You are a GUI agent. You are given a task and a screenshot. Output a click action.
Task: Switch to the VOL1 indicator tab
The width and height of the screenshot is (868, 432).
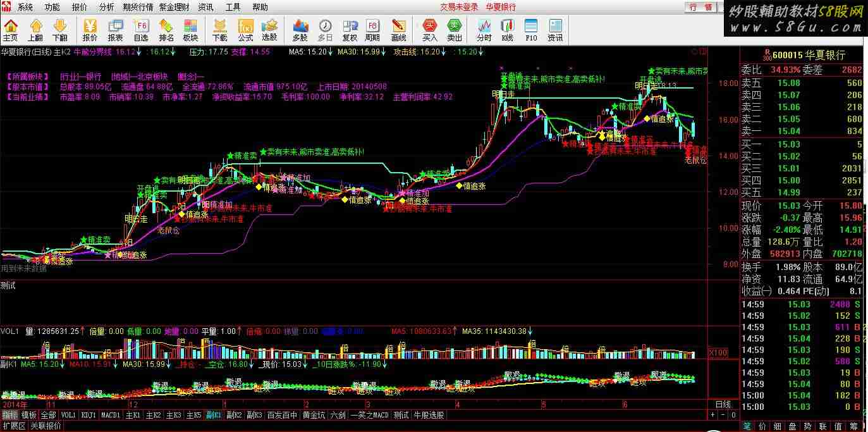pyautogui.click(x=68, y=416)
